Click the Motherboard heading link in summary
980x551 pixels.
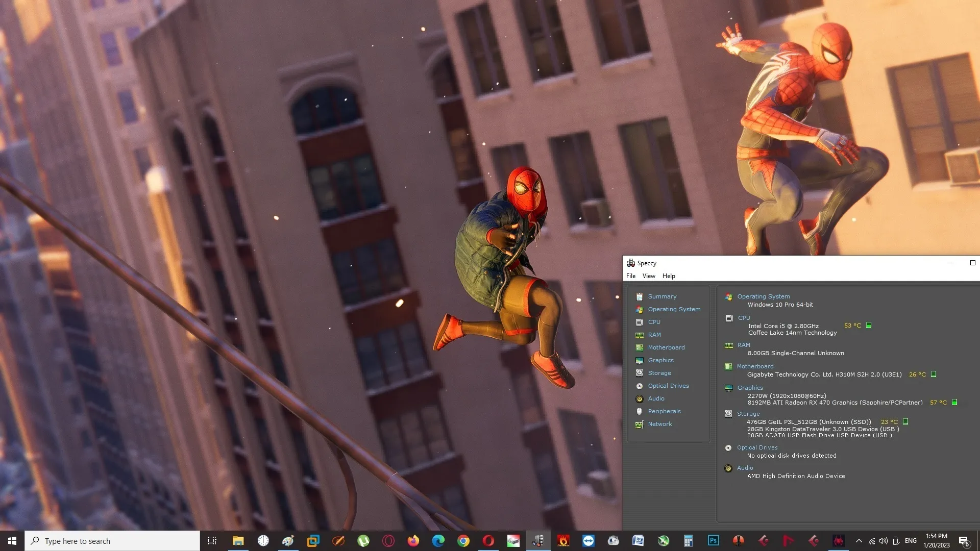(755, 366)
